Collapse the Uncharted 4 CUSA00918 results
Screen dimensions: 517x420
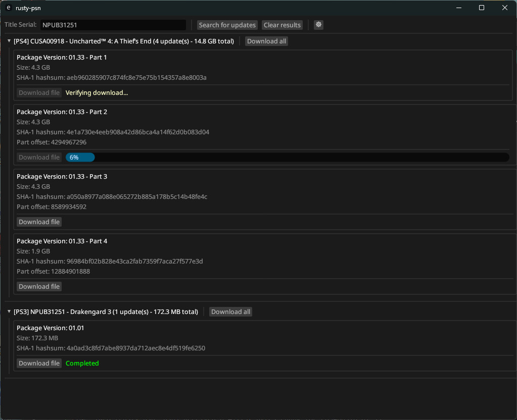[x=9, y=41]
